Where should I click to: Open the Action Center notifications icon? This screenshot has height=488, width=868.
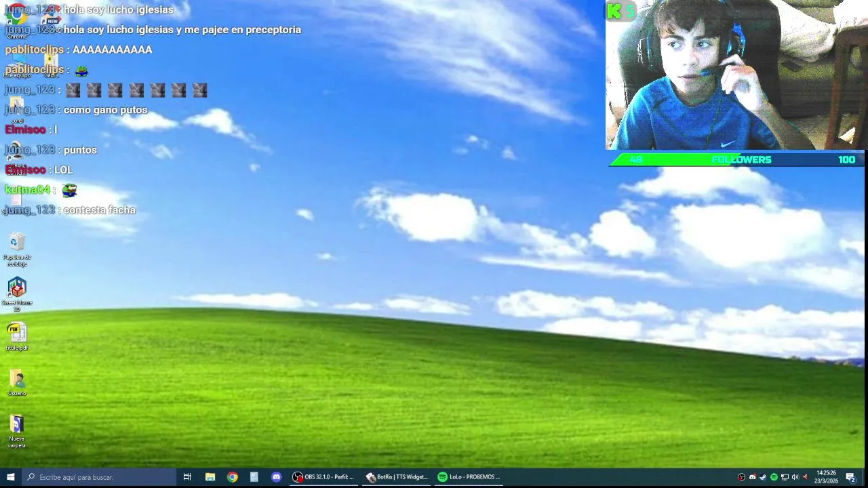tap(850, 477)
